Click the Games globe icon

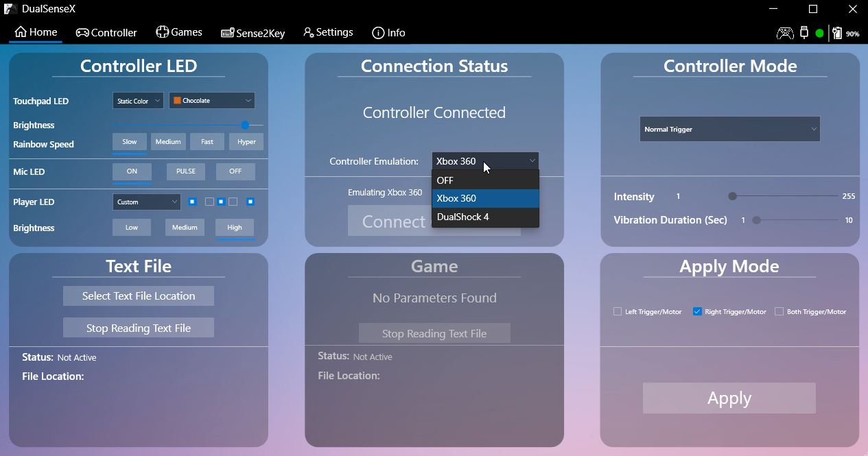162,32
